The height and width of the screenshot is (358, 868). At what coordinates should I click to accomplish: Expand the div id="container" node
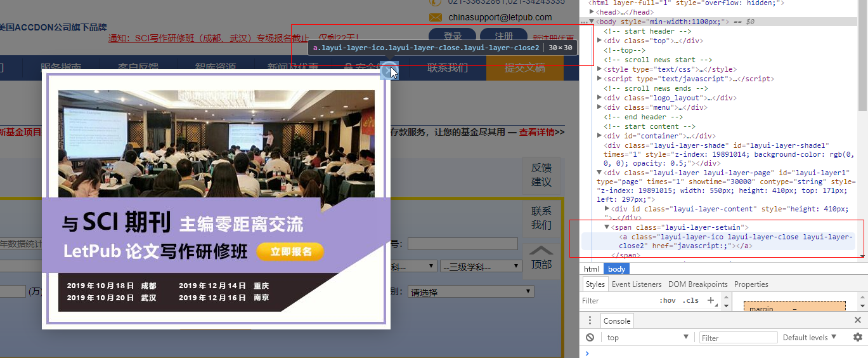click(599, 136)
